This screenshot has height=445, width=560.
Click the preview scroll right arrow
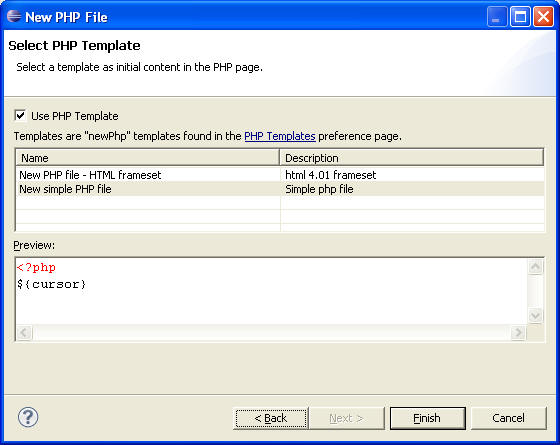[x=518, y=332]
